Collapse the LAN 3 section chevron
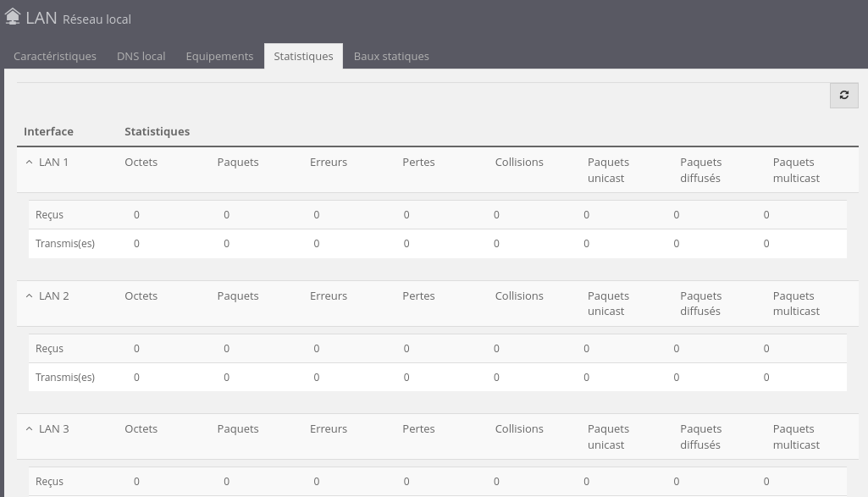Image resolution: width=868 pixels, height=497 pixels. point(29,428)
